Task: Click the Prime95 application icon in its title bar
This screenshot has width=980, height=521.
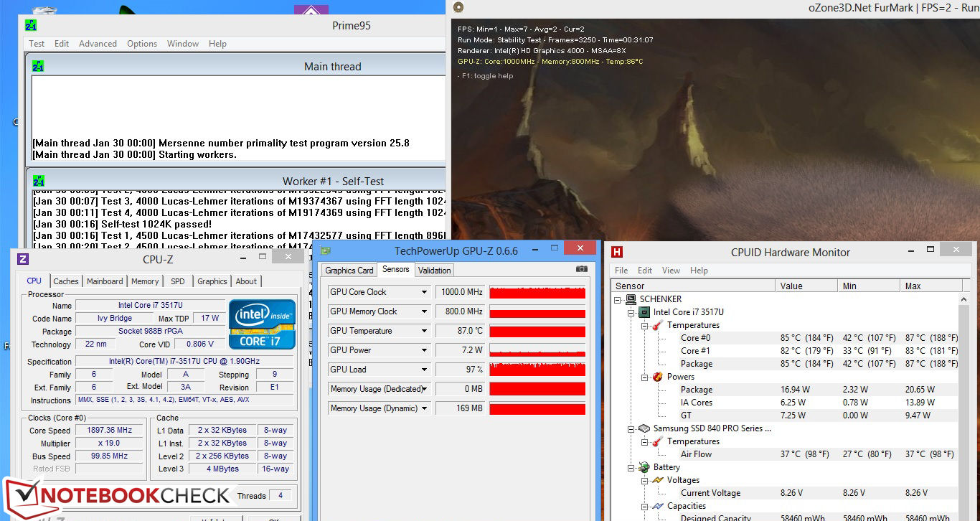Action: point(31,25)
